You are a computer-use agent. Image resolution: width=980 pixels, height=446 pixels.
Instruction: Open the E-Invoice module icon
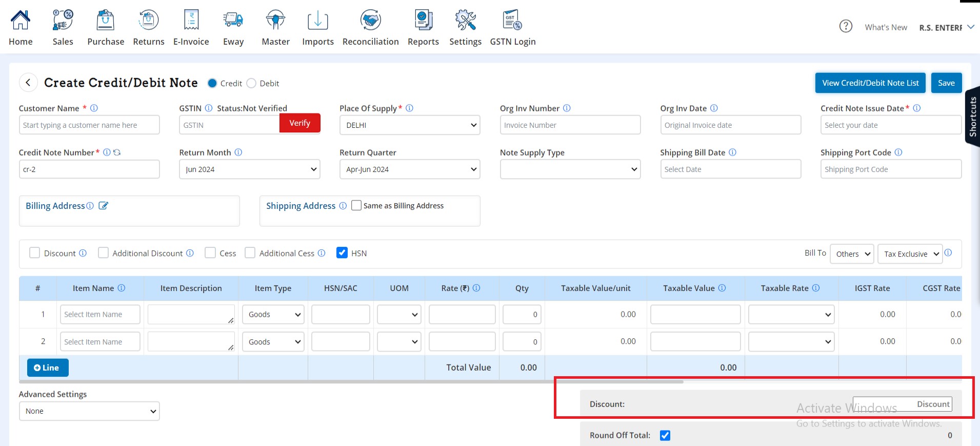tap(191, 20)
